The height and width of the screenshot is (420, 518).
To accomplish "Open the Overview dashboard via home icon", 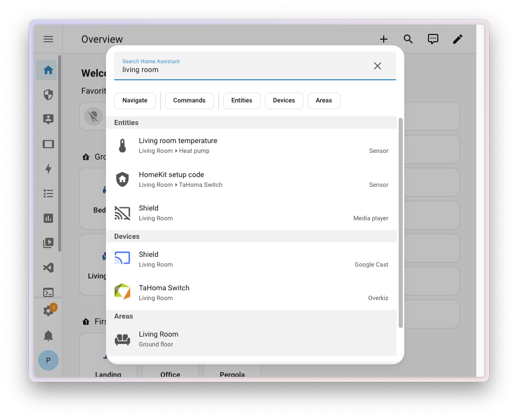I will (x=48, y=71).
